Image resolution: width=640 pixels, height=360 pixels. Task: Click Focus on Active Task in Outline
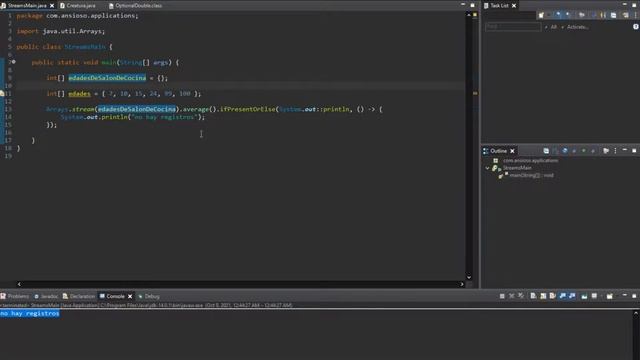(606, 151)
